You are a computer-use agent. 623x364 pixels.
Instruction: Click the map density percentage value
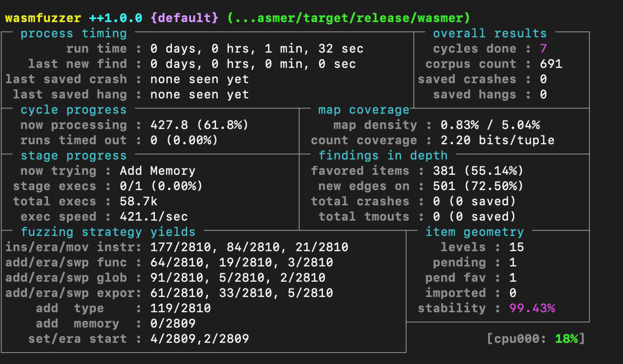click(x=490, y=125)
